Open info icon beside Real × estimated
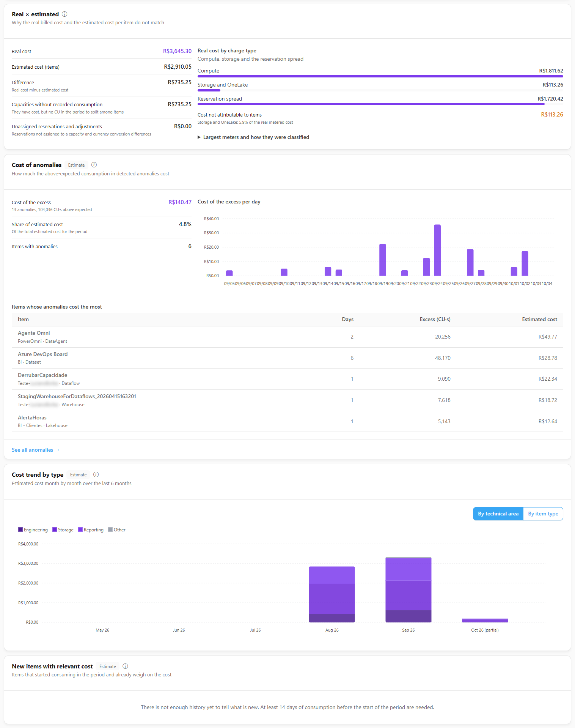 pos(64,14)
